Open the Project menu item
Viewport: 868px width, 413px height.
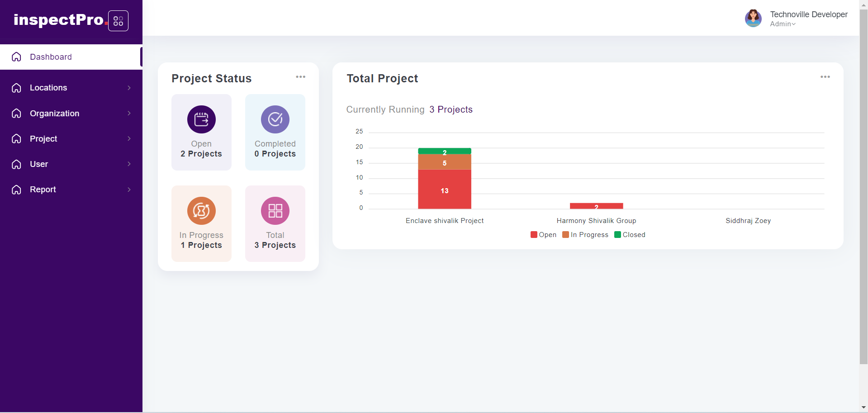pyautogui.click(x=43, y=139)
